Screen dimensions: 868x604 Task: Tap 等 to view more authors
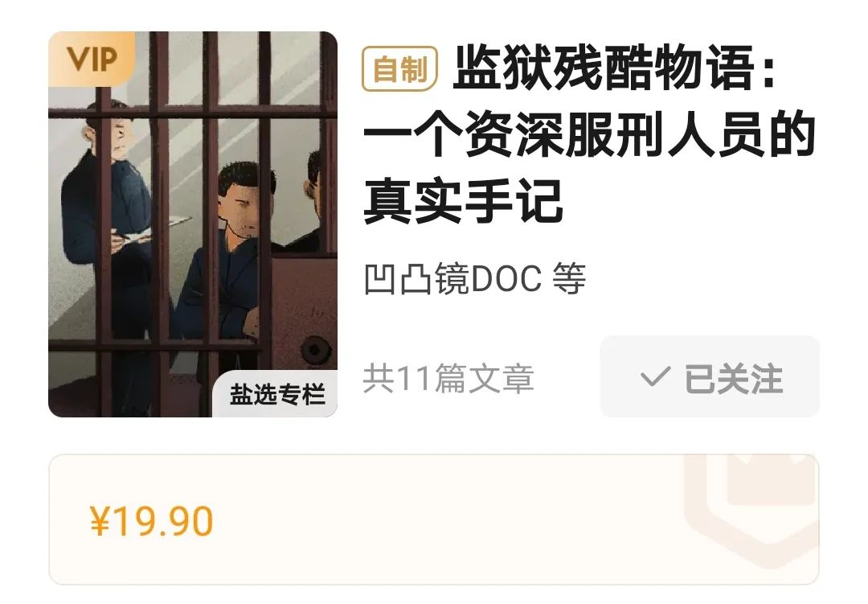click(x=569, y=278)
